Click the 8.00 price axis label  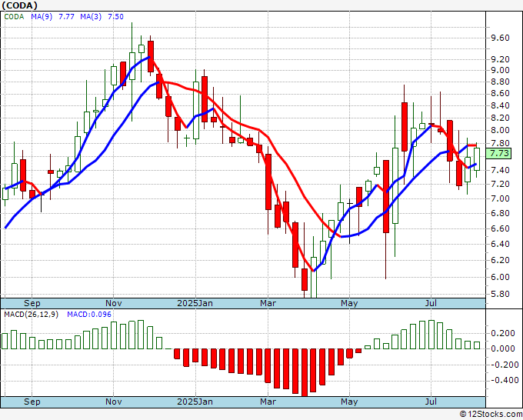tap(500, 131)
